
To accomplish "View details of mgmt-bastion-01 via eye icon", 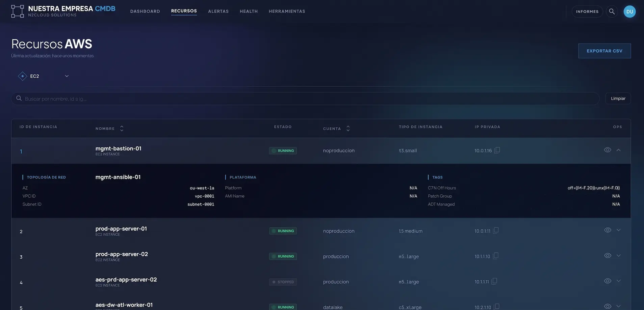I will coord(608,150).
